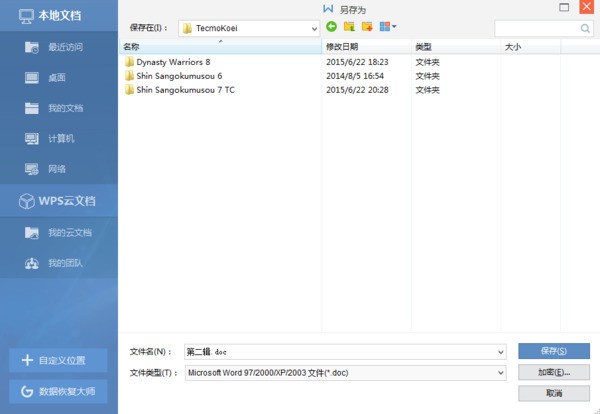Open 我的团队 in sidebar

click(x=59, y=263)
